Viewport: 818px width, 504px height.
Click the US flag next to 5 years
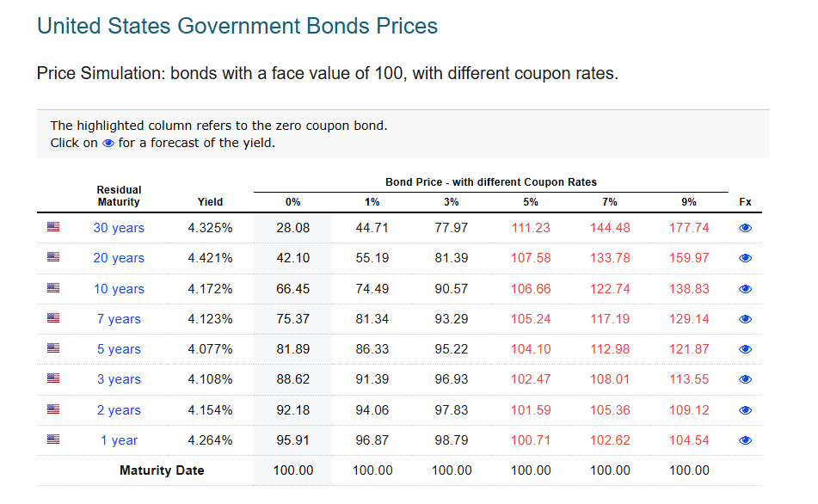click(x=52, y=348)
